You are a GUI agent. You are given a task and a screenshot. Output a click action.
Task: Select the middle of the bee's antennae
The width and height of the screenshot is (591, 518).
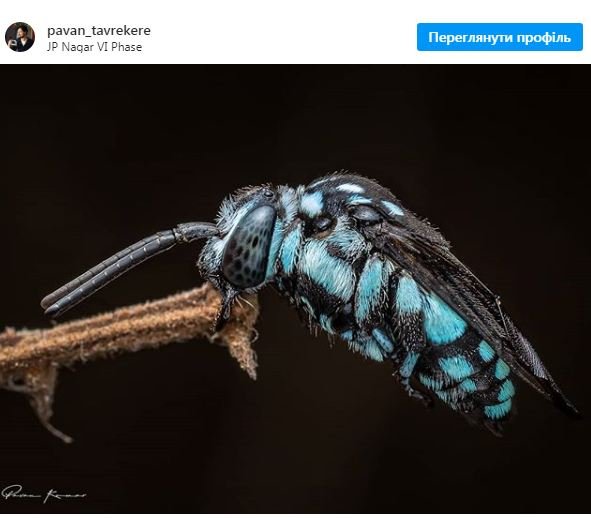[x=128, y=262]
